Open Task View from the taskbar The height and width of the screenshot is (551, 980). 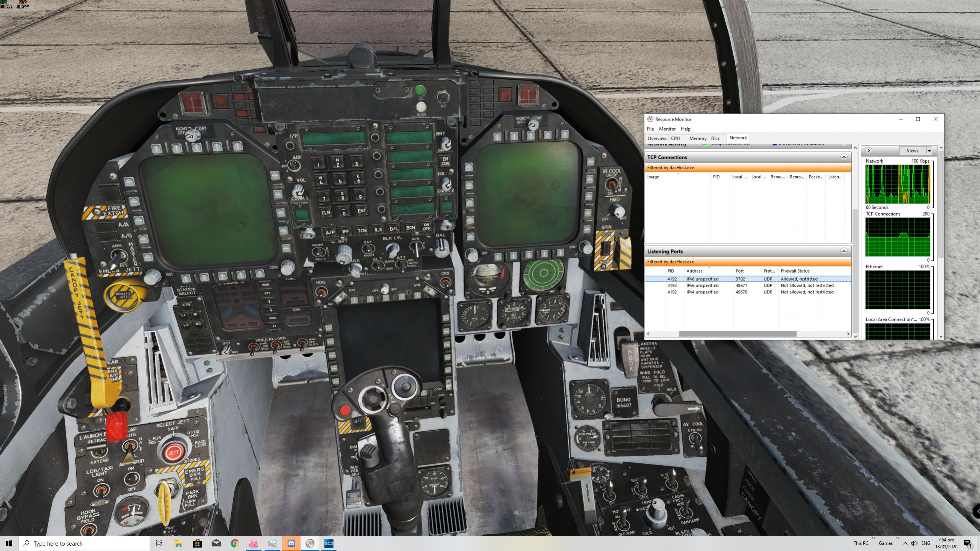[159, 543]
